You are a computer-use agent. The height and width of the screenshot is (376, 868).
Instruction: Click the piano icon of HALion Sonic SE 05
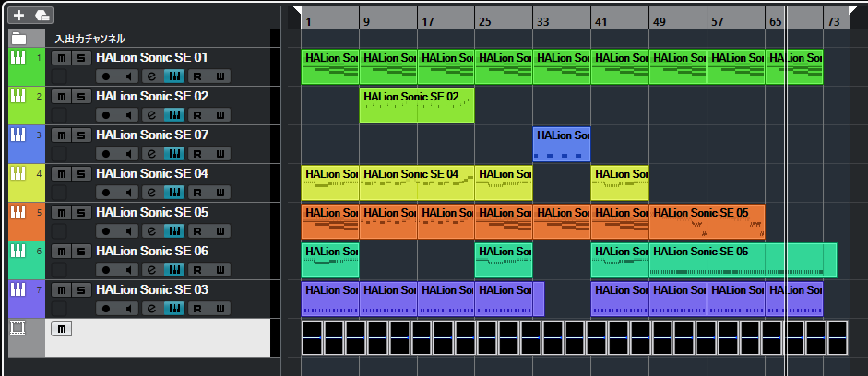(x=18, y=212)
